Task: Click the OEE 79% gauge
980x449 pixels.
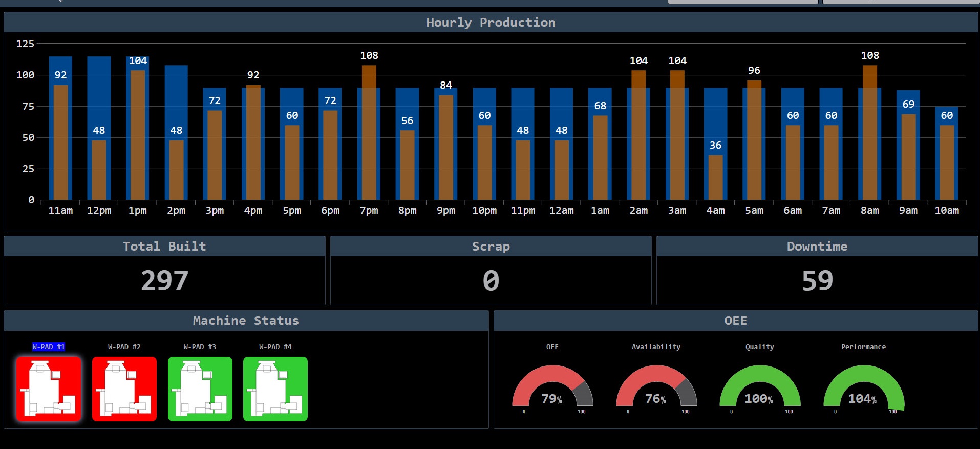Action: coord(552,387)
